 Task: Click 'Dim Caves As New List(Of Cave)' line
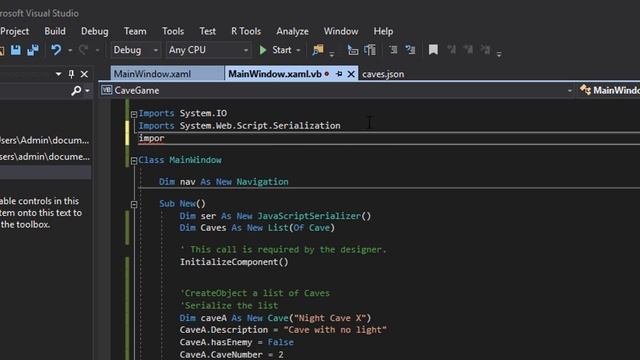pos(257,228)
